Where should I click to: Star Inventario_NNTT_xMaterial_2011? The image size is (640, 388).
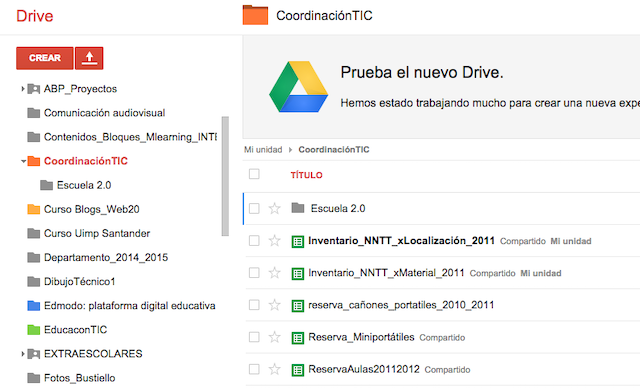click(x=275, y=273)
